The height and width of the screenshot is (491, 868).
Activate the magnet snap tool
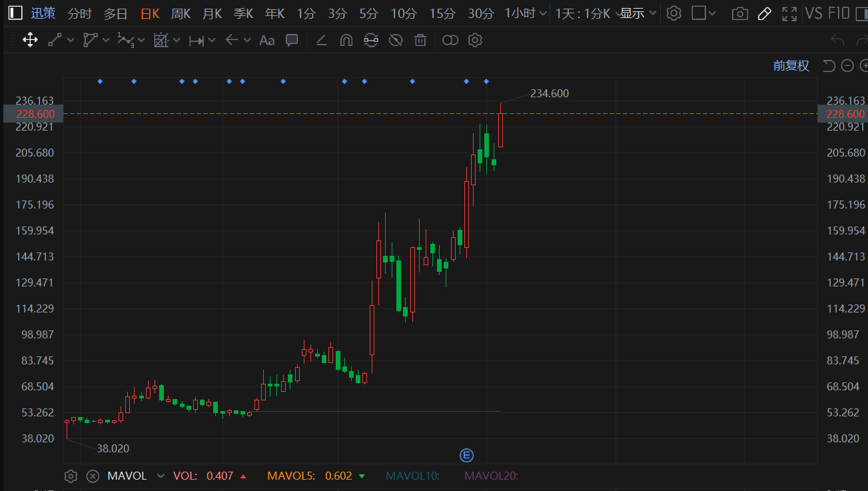tap(346, 41)
